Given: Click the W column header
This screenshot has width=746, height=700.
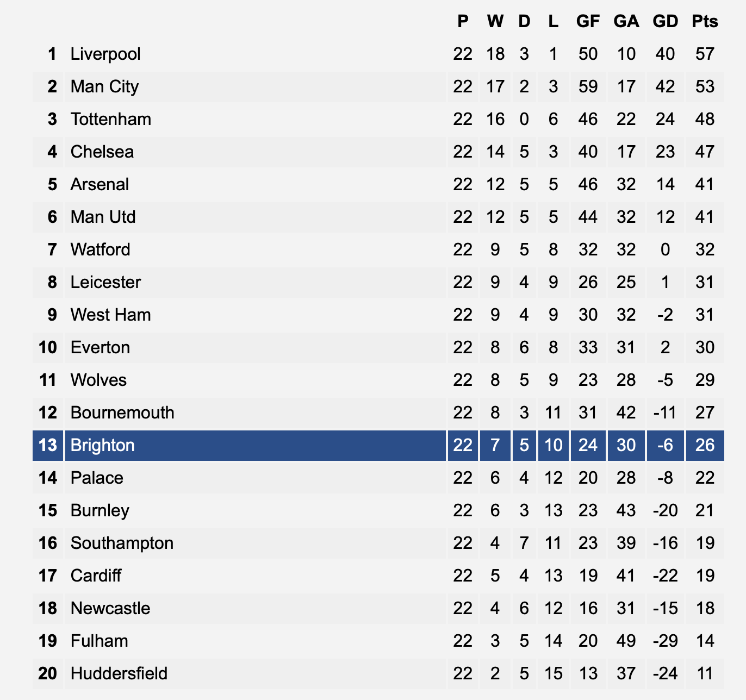Looking at the screenshot, I should [x=495, y=21].
